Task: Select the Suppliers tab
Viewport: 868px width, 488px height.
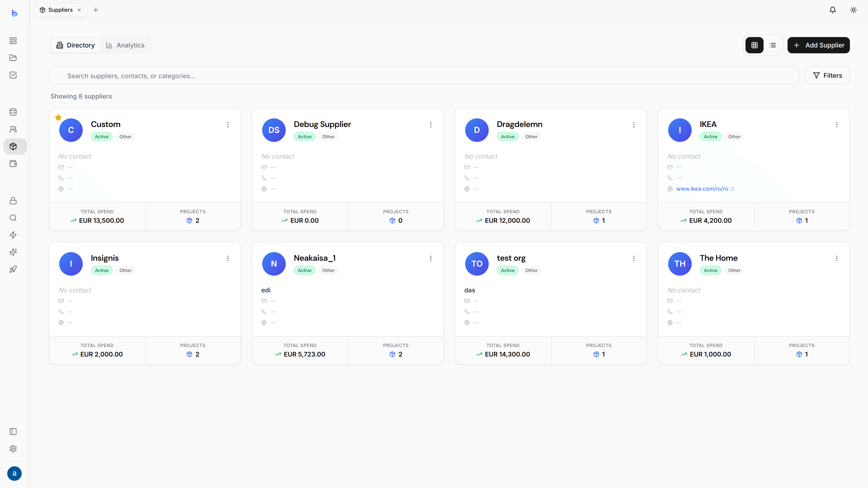Action: [x=61, y=10]
